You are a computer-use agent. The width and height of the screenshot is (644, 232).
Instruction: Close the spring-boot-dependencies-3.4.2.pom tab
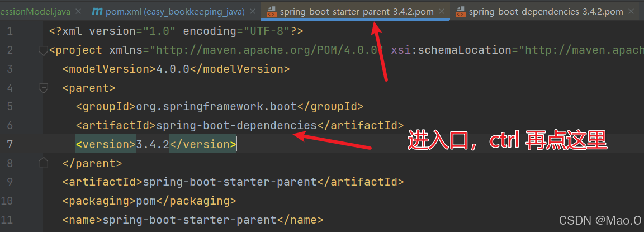pyautogui.click(x=631, y=12)
